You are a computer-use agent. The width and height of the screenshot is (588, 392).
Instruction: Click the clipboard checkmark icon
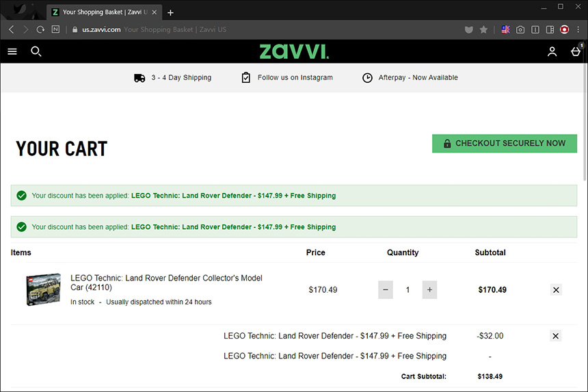point(246,78)
